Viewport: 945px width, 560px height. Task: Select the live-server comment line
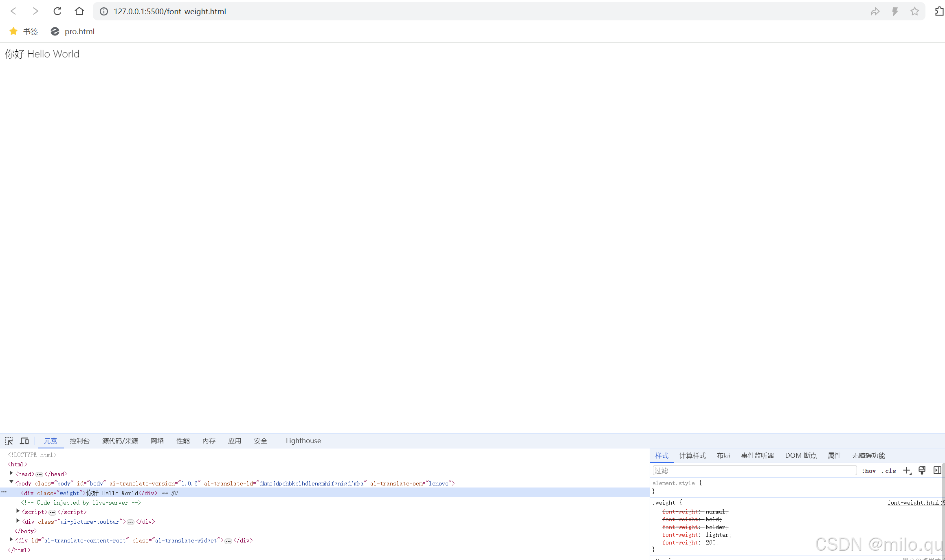tap(81, 503)
